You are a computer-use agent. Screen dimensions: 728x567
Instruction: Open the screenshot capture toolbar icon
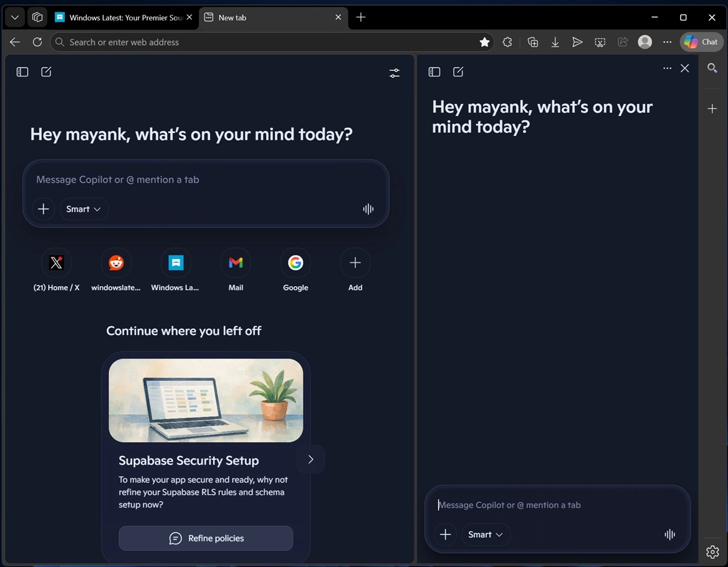[x=600, y=42]
